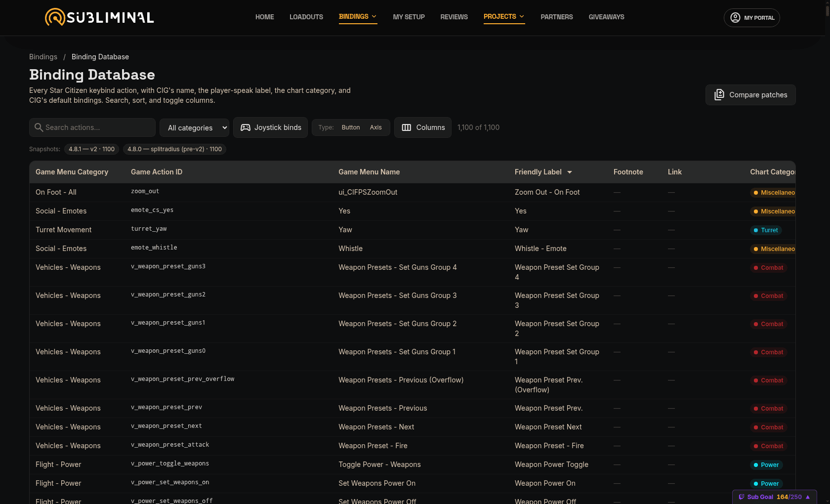Click the Search actions input field

(x=92, y=127)
